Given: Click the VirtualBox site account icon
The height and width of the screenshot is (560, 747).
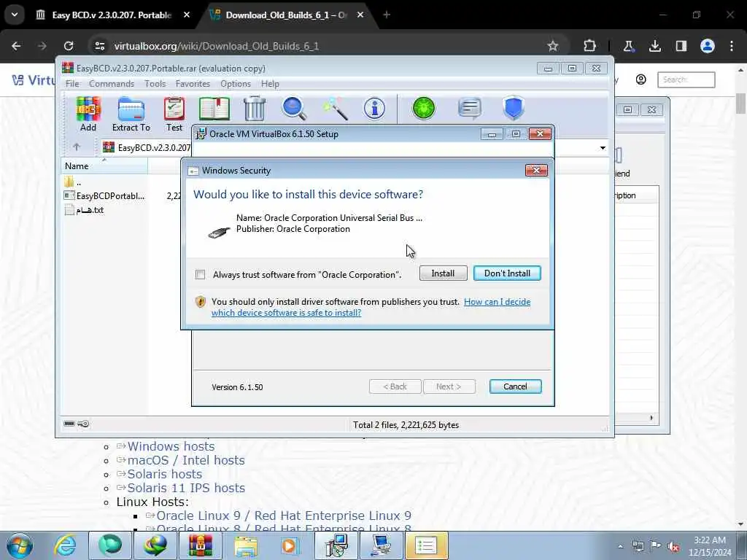Looking at the screenshot, I should (x=640, y=79).
